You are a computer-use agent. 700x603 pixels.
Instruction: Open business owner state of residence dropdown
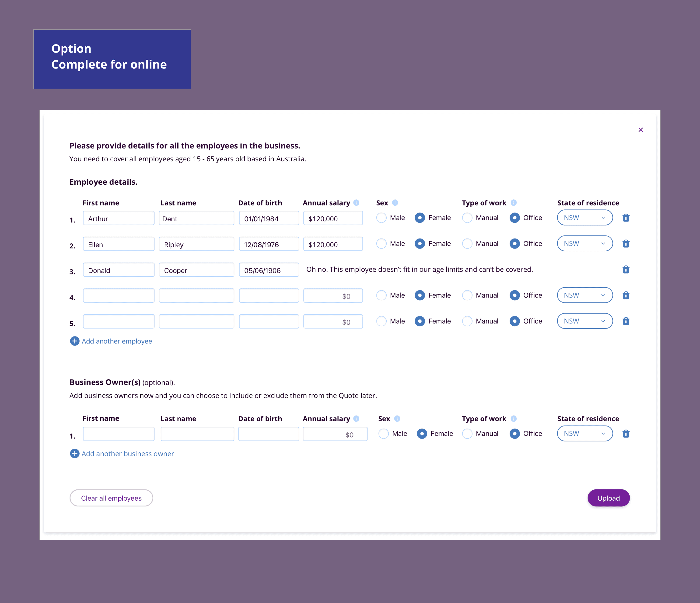(584, 433)
